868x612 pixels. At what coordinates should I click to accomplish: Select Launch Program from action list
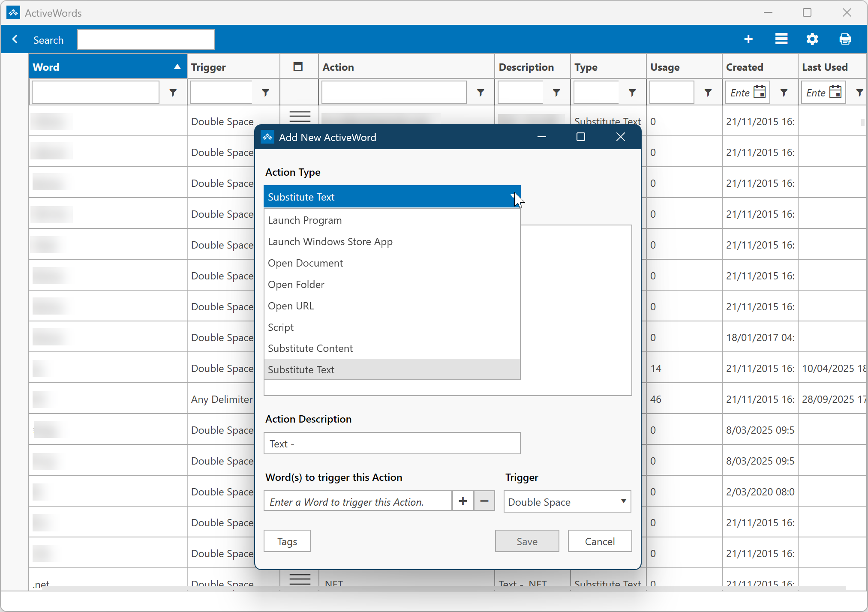point(305,220)
